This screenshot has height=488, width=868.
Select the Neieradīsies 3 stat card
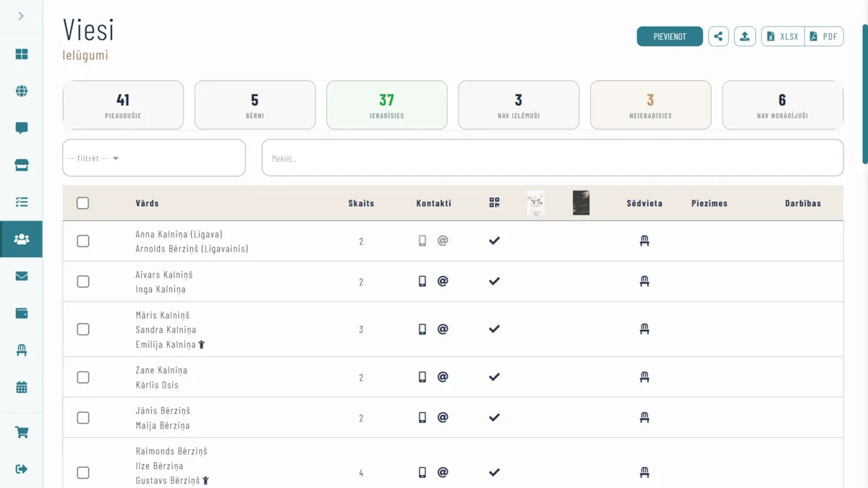[650, 105]
